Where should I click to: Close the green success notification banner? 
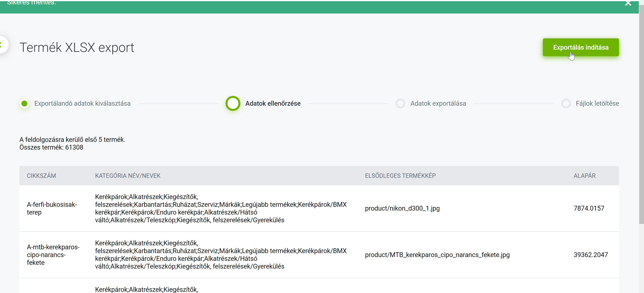point(628,3)
